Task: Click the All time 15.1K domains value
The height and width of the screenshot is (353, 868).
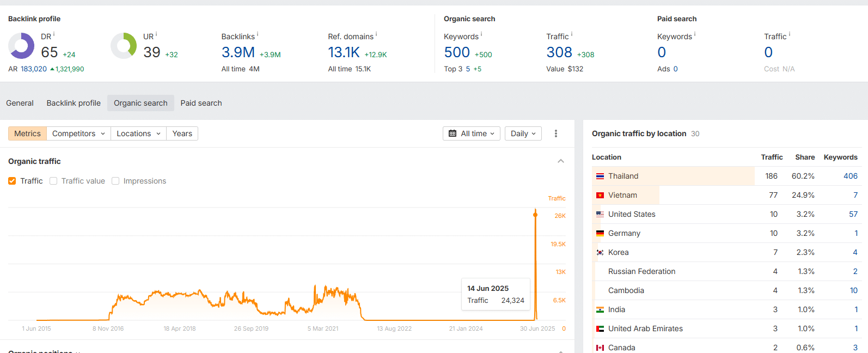Action: [x=363, y=69]
